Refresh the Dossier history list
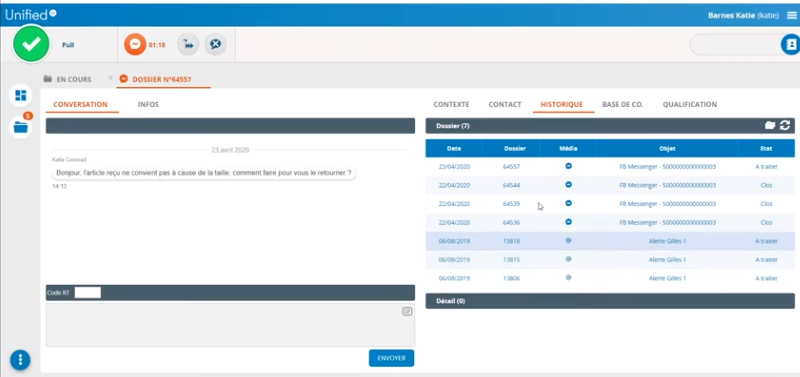The width and height of the screenshot is (800, 377). [785, 125]
